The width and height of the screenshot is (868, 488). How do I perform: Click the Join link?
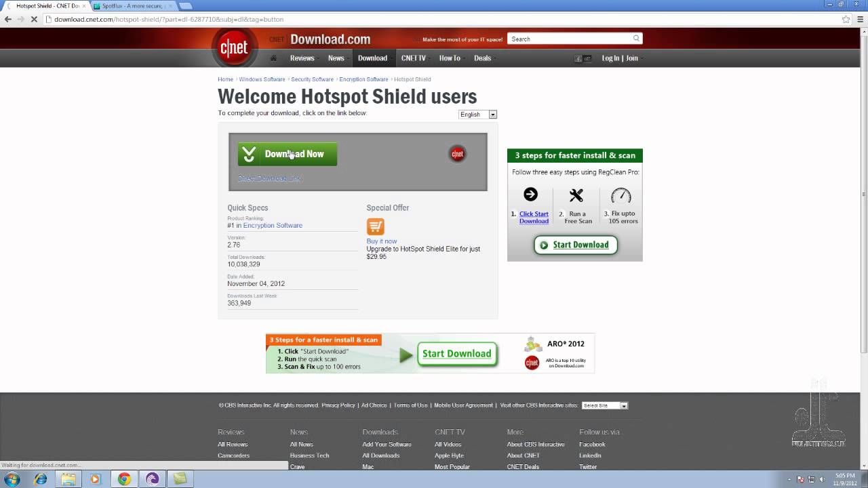[632, 58]
